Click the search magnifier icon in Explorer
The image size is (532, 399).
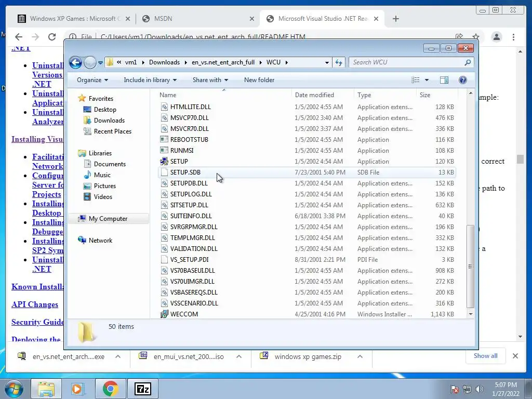click(468, 62)
